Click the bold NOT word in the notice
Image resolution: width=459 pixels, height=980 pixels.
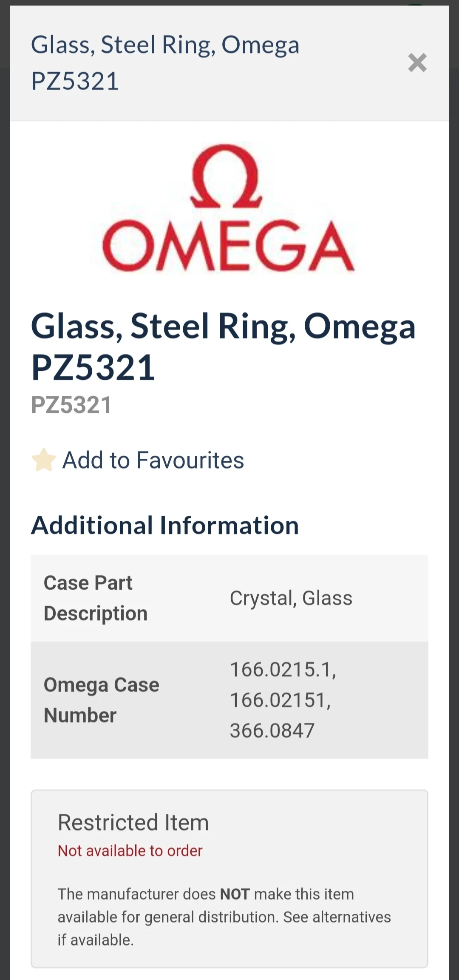point(235,894)
